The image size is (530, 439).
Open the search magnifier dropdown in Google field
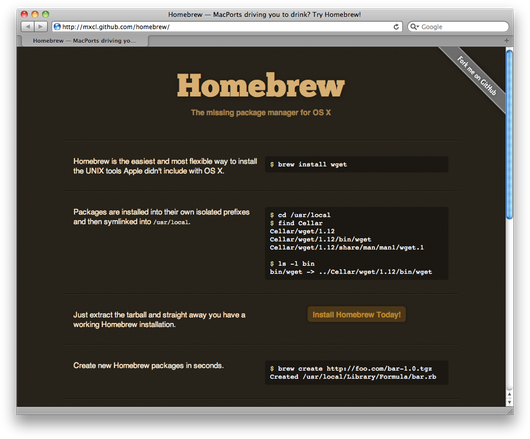click(x=414, y=27)
